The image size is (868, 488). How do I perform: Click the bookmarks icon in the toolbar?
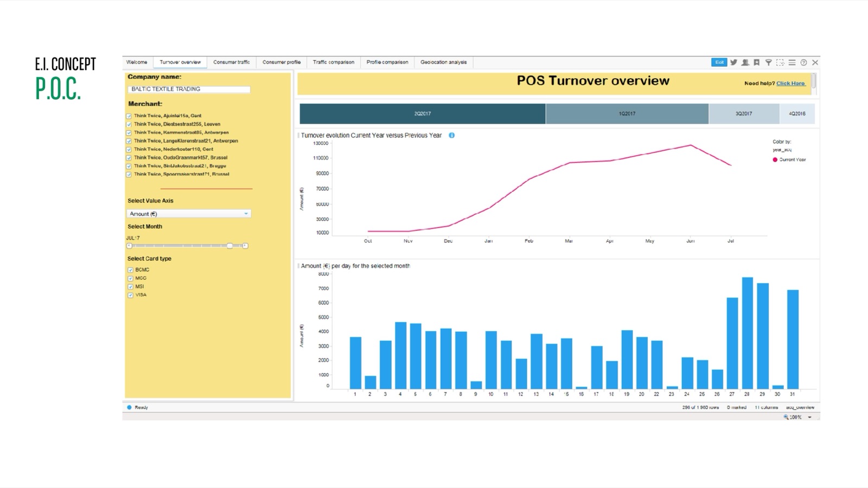tap(756, 62)
